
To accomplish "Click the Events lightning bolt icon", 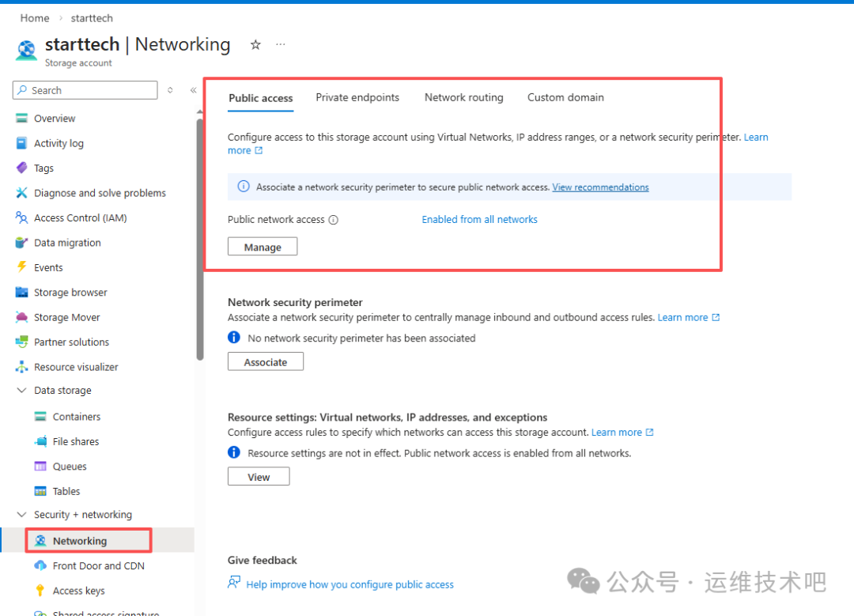I will pyautogui.click(x=22, y=267).
